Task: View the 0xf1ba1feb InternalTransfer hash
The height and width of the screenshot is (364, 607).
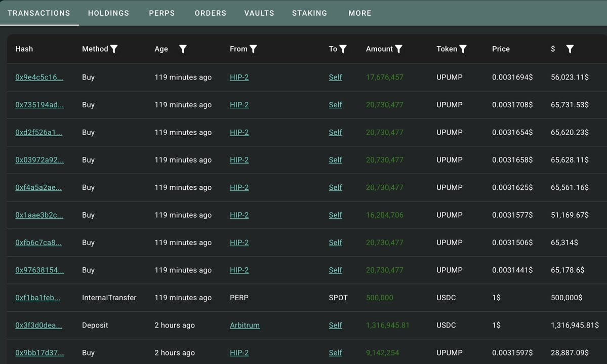Action: (x=37, y=298)
